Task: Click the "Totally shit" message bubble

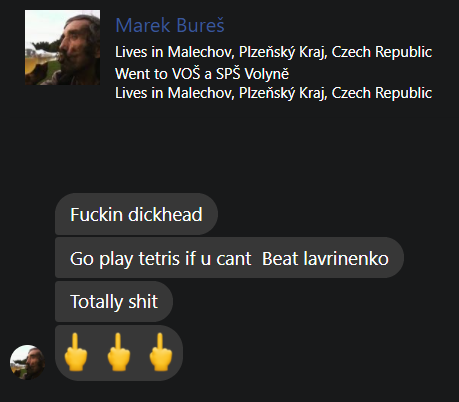Action: [x=114, y=301]
